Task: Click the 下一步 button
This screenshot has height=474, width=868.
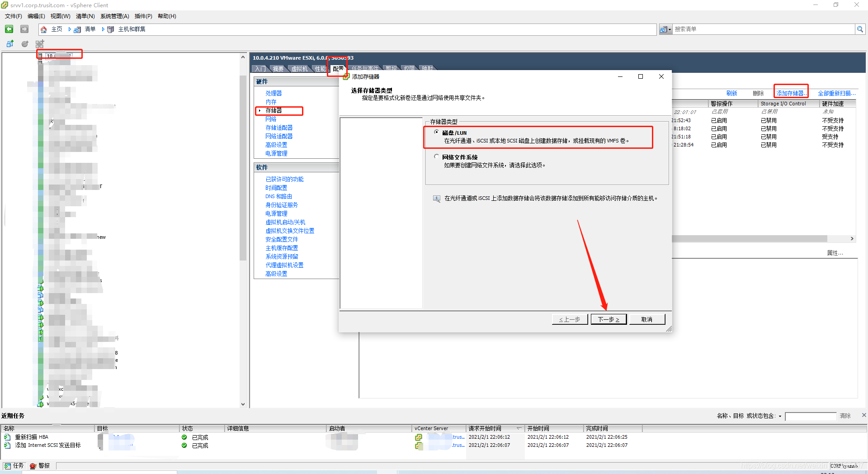Action: (x=609, y=319)
